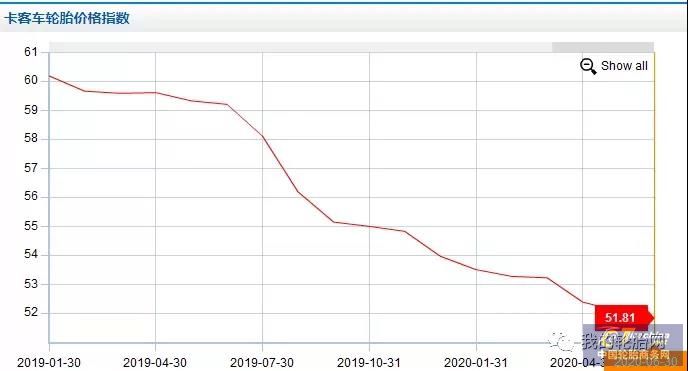Click the 56 value axis label
Screen dimensions: 688x371
31,196
